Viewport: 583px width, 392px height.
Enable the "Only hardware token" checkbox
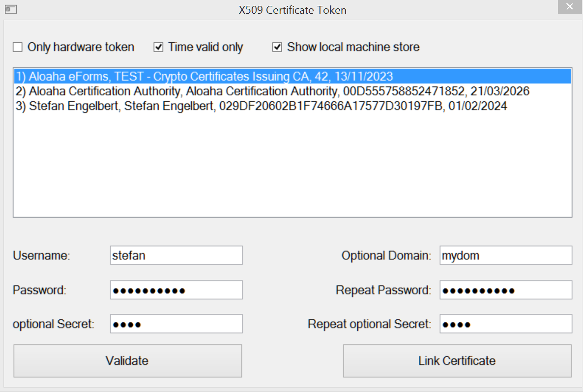[x=18, y=47]
